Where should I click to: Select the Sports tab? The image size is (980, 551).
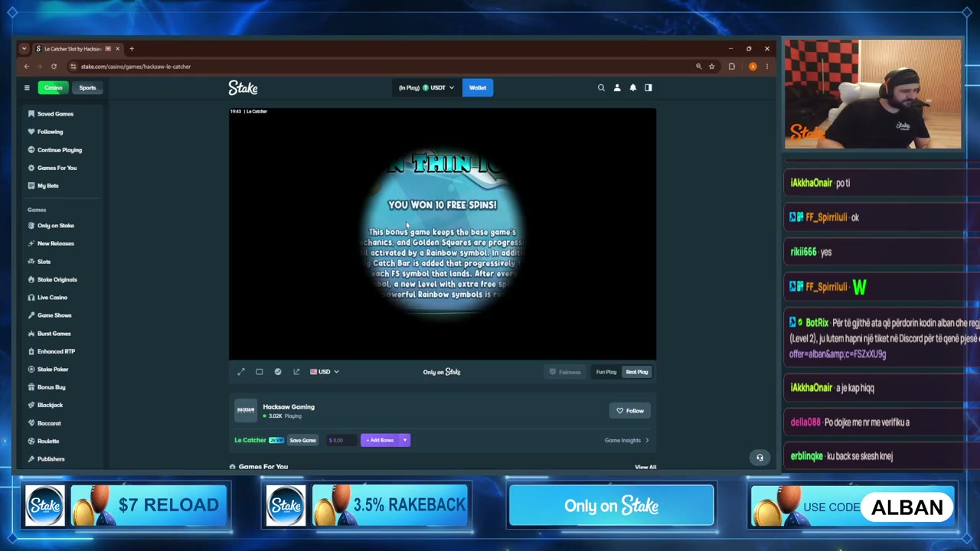point(87,88)
